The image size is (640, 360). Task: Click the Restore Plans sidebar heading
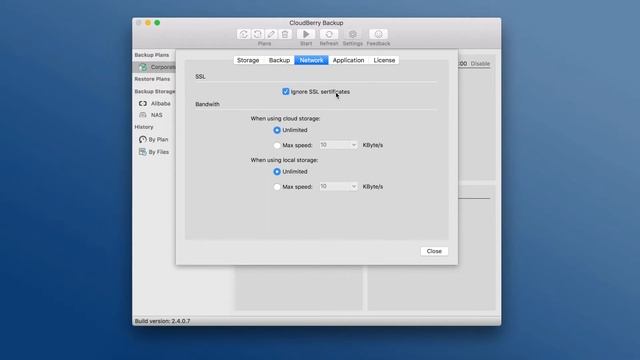(x=152, y=79)
